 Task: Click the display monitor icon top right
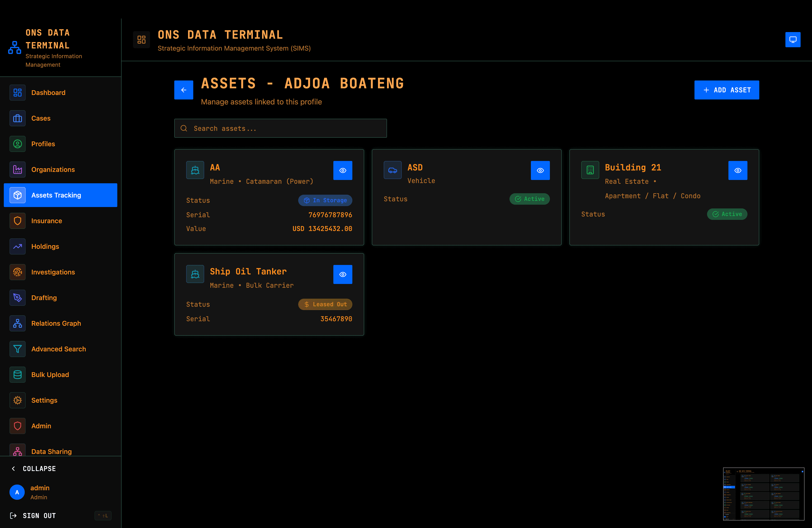[x=793, y=39]
